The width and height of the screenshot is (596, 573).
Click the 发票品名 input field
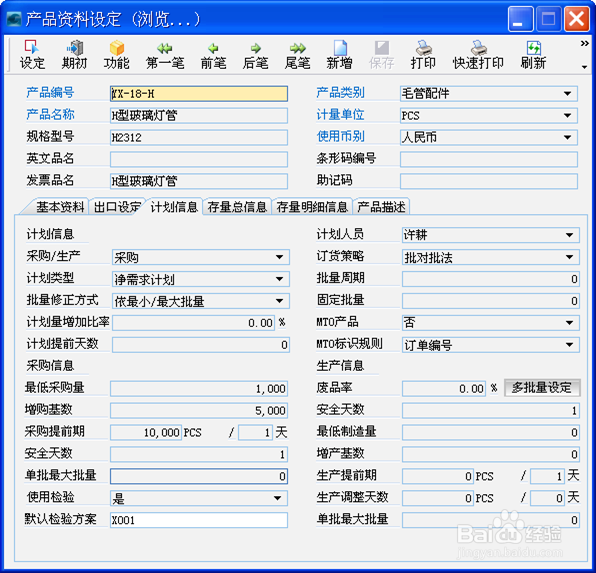pyautogui.click(x=199, y=181)
